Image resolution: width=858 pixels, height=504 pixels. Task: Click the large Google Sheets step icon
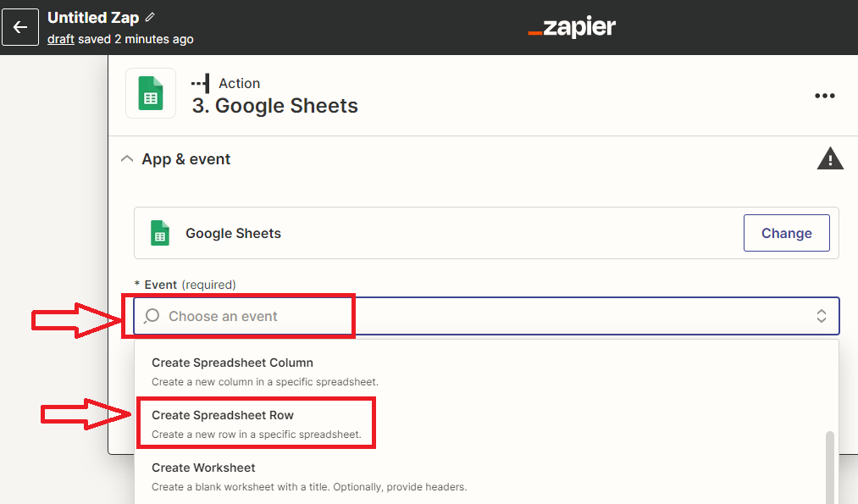[x=151, y=93]
